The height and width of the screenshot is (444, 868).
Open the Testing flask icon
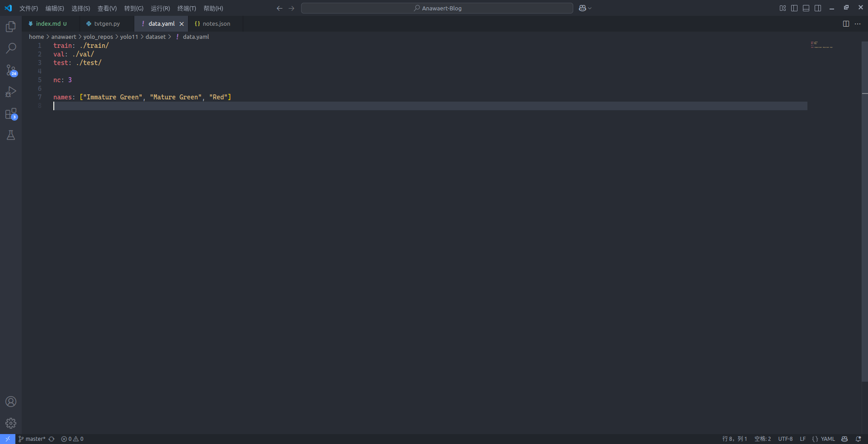(x=11, y=135)
